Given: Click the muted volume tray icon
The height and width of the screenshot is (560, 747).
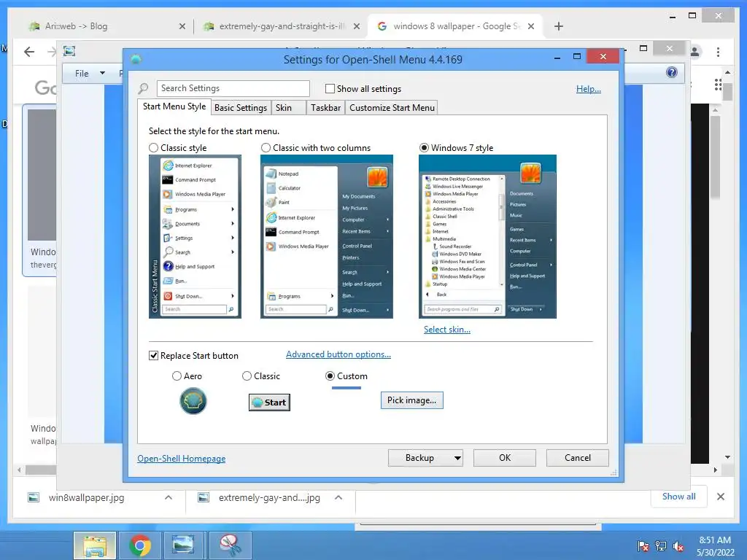Looking at the screenshot, I should [678, 546].
